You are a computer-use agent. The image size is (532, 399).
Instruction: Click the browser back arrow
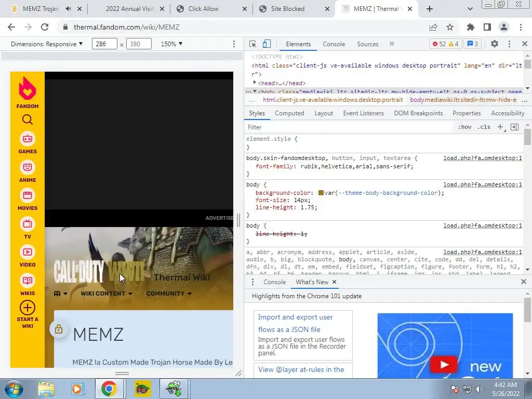[x=11, y=27]
